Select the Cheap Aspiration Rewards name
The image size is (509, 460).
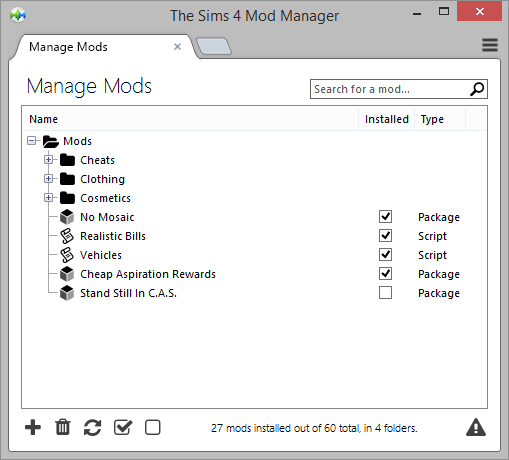pos(148,274)
